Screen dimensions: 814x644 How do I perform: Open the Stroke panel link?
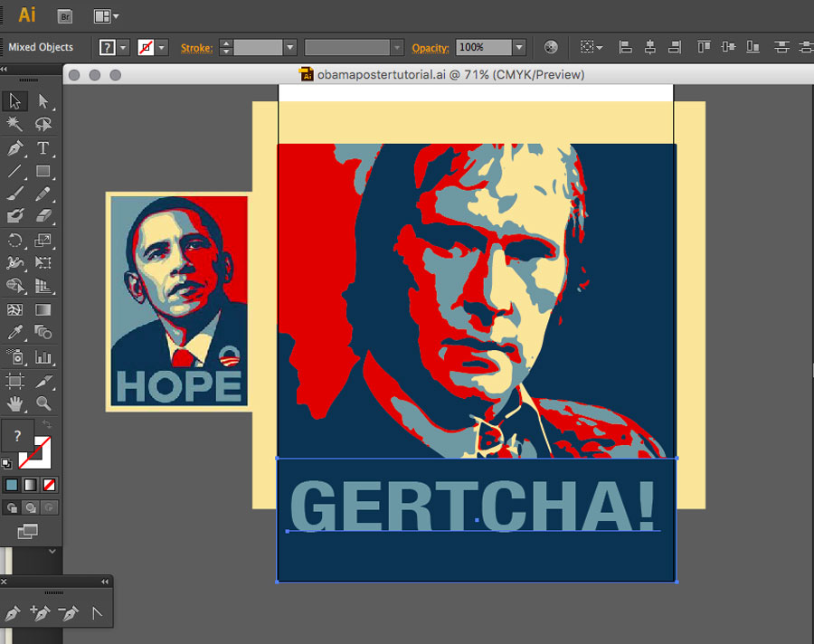pyautogui.click(x=196, y=48)
